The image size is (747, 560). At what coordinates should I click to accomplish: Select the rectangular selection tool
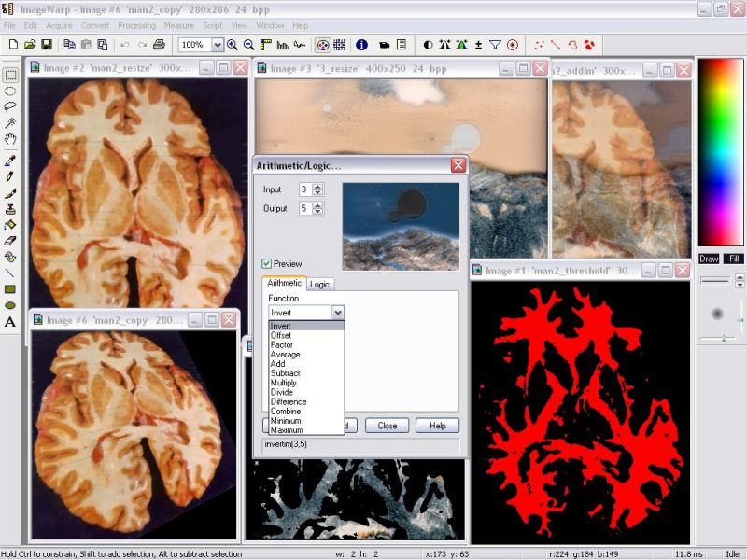point(10,76)
